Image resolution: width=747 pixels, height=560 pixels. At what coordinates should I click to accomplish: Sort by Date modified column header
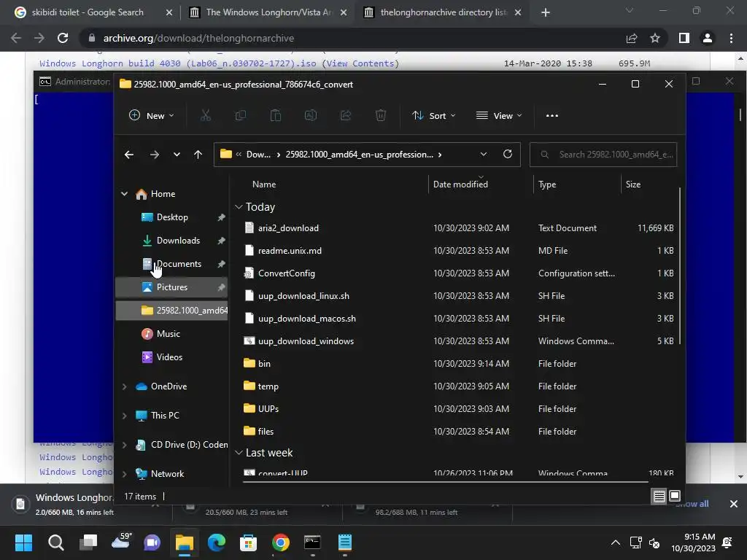click(460, 184)
